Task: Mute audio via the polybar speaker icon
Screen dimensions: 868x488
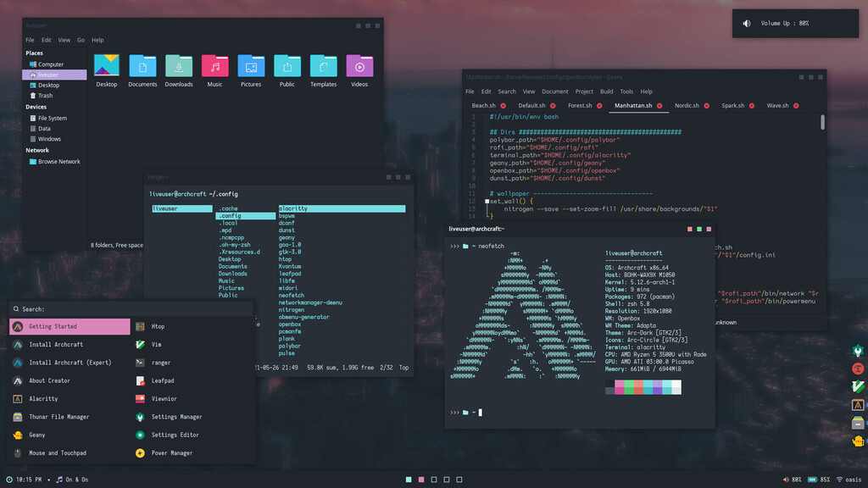Action: click(785, 479)
